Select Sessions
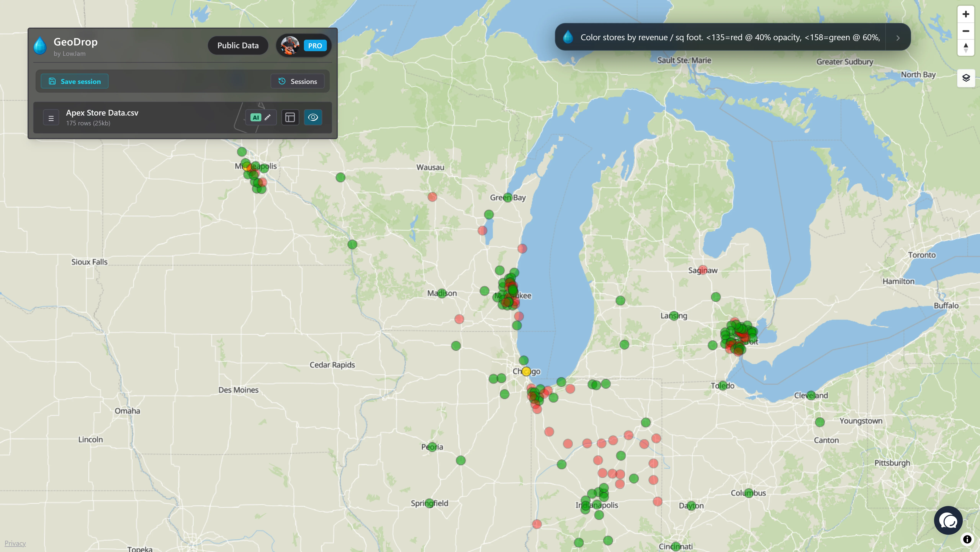Screen dimensions: 980x552 (x=298, y=81)
